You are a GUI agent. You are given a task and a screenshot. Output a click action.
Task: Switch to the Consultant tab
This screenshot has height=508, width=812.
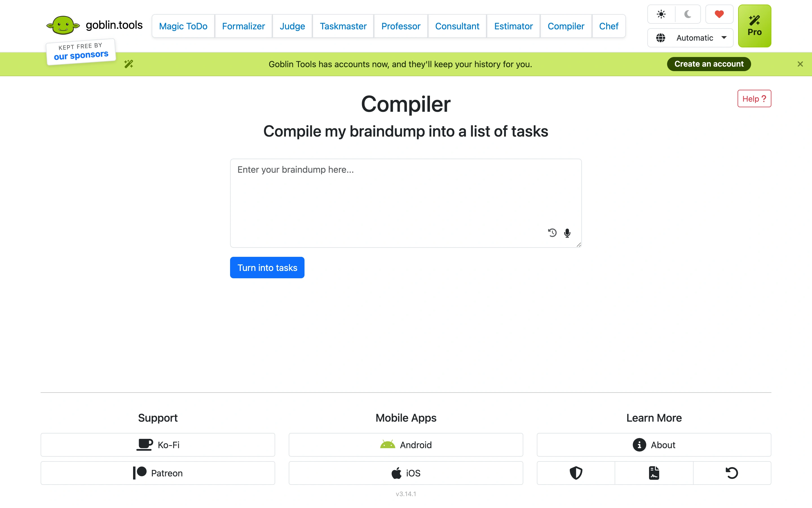pos(457,26)
